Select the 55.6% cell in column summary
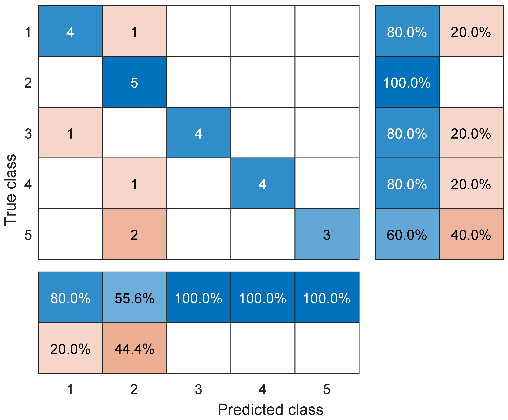 [134, 297]
